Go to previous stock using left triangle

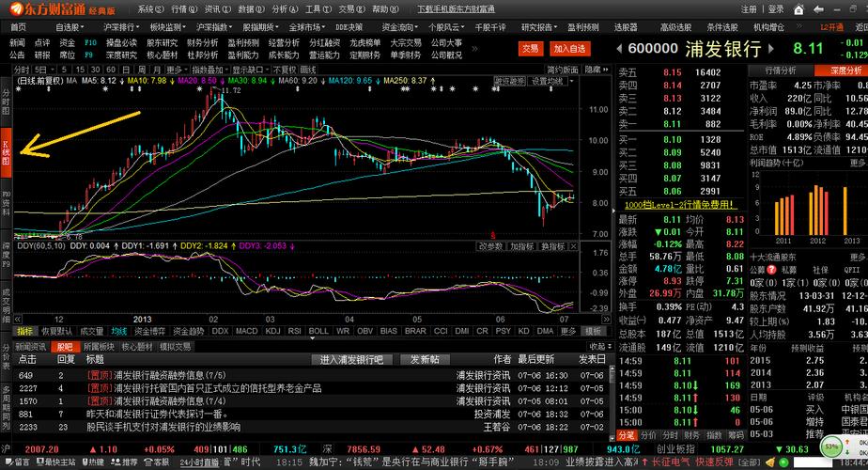point(619,49)
